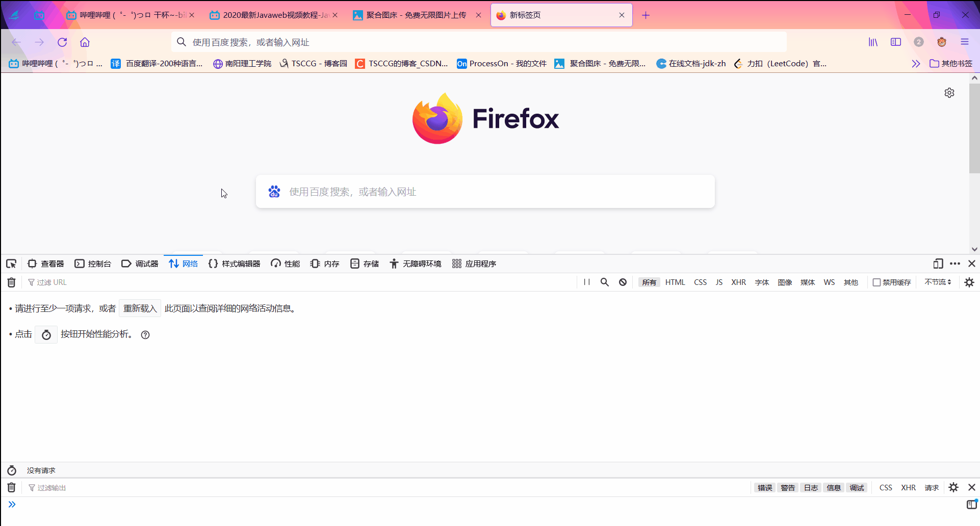Toggle the network CSS request filter
The width and height of the screenshot is (980, 526).
click(x=700, y=282)
